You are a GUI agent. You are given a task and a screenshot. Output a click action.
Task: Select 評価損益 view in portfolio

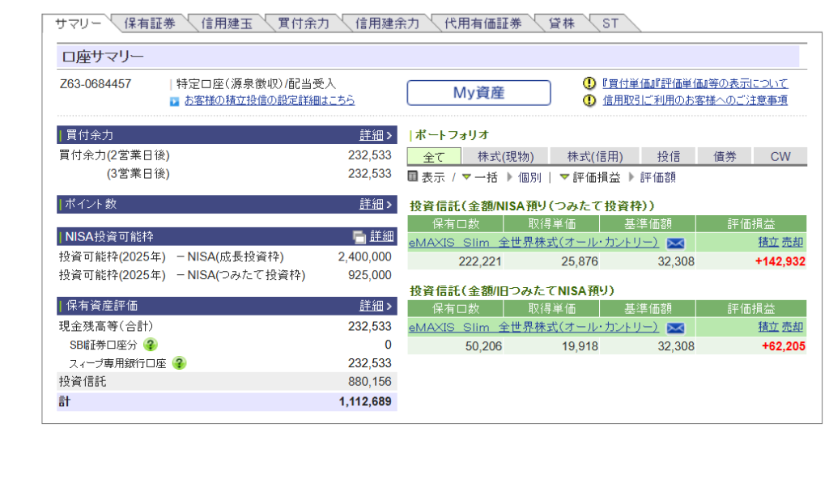coord(590,177)
